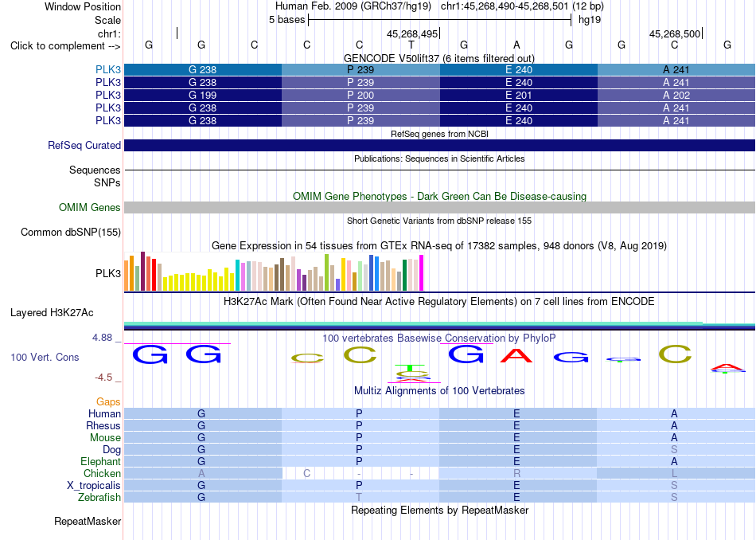Click the light blue PLK3 transcript label
The height and width of the screenshot is (540, 756).
pos(108,69)
